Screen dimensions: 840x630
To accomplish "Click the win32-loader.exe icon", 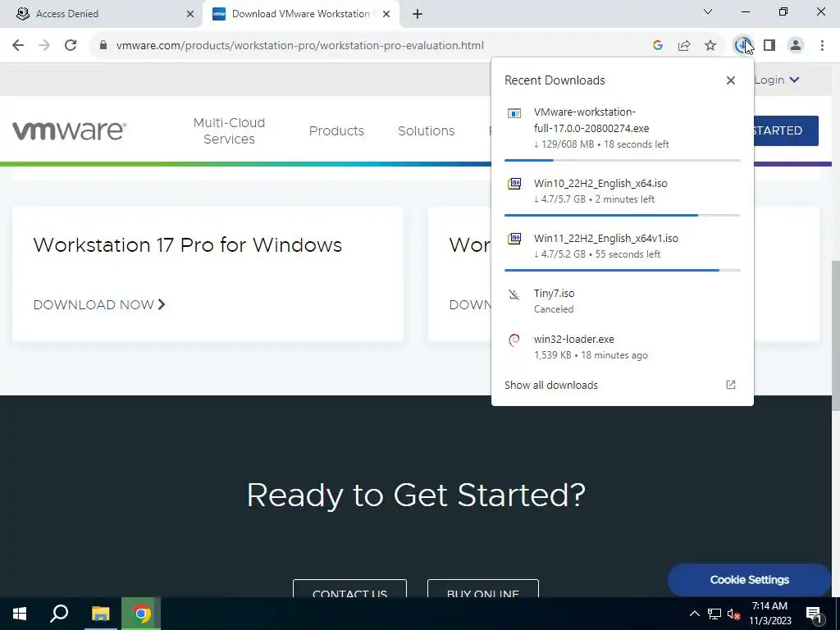I will [514, 340].
